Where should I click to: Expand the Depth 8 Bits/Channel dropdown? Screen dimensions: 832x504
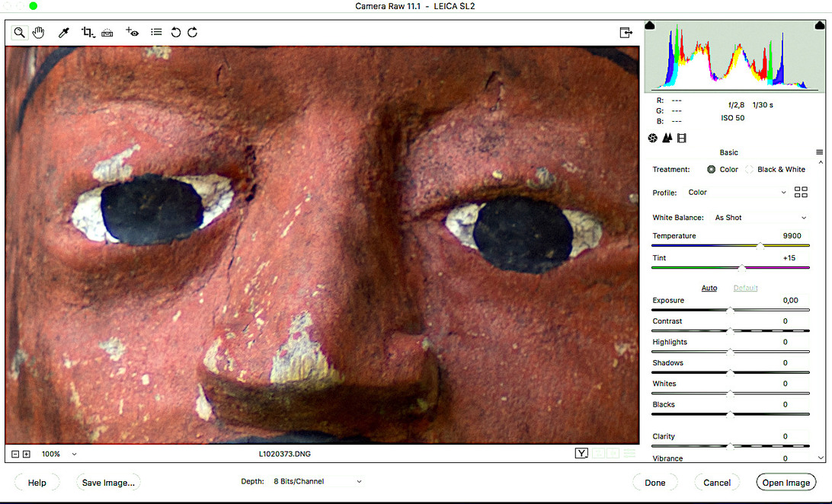point(317,482)
